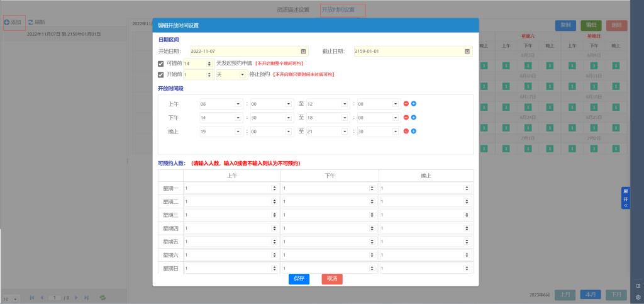Expand the 上午 start hour dropdown
This screenshot has width=644, height=304.
[238, 104]
